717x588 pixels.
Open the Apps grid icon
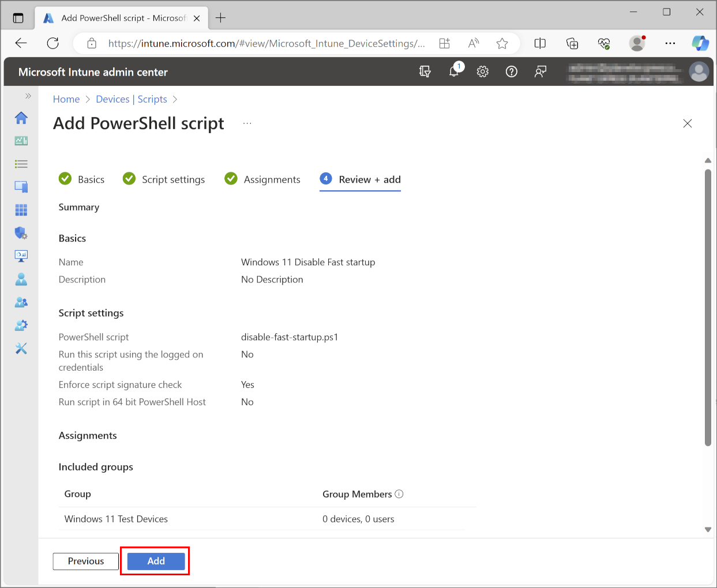coord(21,210)
